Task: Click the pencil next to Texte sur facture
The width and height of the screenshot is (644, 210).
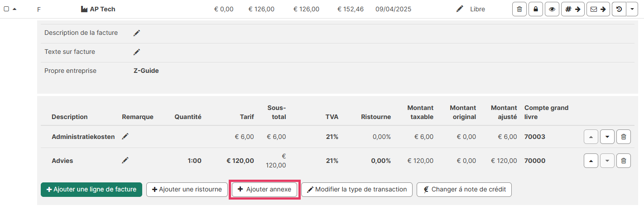Action: tap(137, 52)
